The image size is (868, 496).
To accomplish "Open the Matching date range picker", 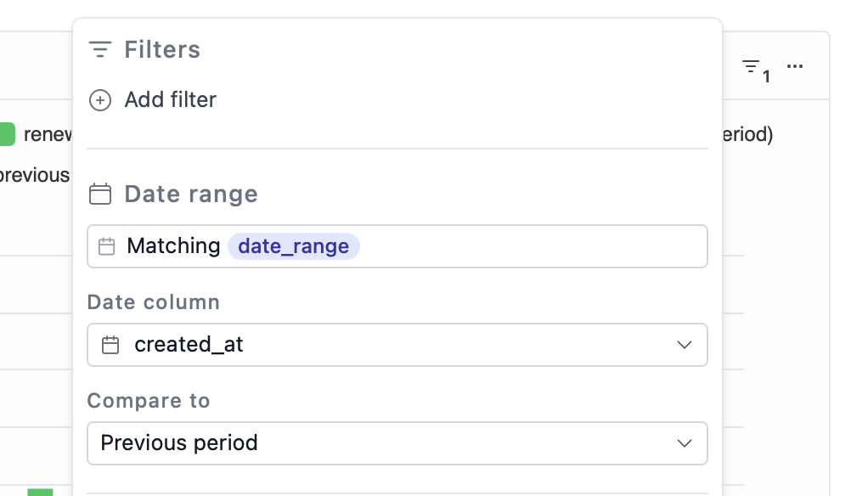I will point(397,246).
